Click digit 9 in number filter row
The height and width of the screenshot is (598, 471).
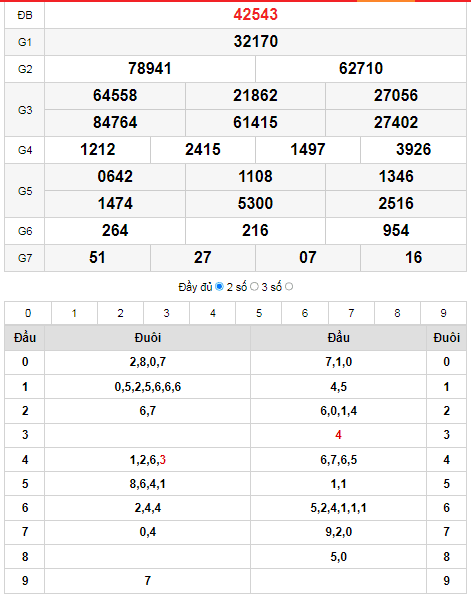[x=443, y=313]
